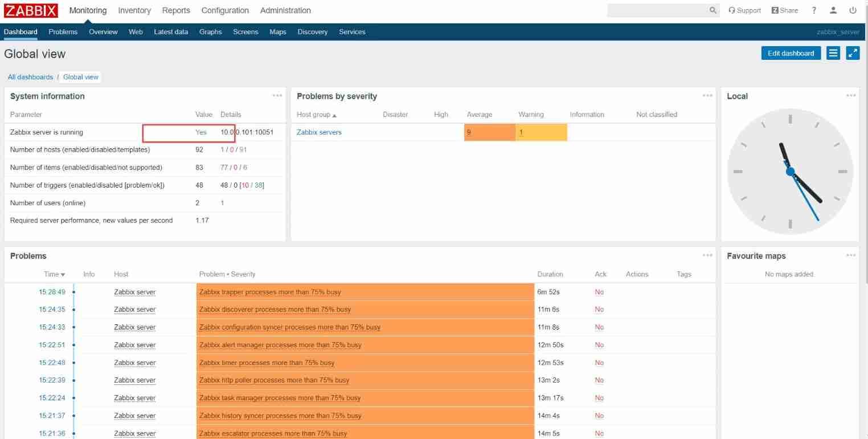This screenshot has height=439, width=868.
Task: Click enabled items count 77 link
Action: (x=224, y=168)
